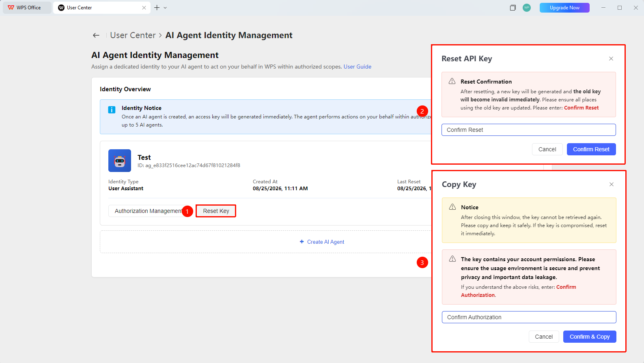
Task: Minimize the WPS window
Action: click(603, 8)
